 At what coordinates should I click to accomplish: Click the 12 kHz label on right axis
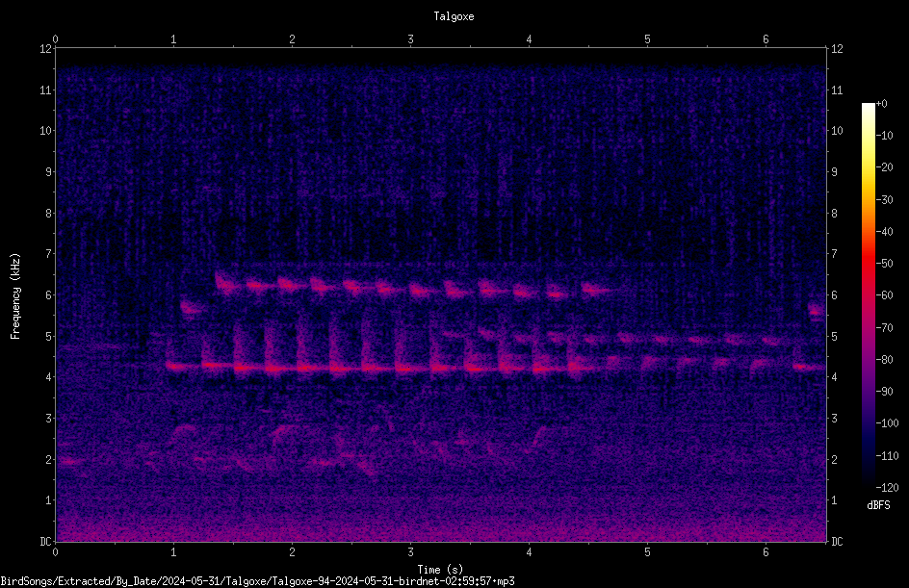pos(837,49)
